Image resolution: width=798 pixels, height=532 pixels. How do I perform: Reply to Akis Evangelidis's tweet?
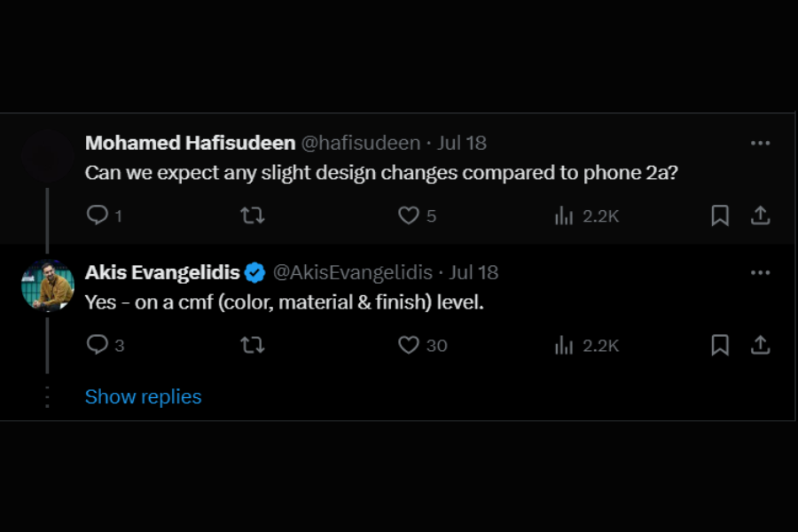pos(98,345)
